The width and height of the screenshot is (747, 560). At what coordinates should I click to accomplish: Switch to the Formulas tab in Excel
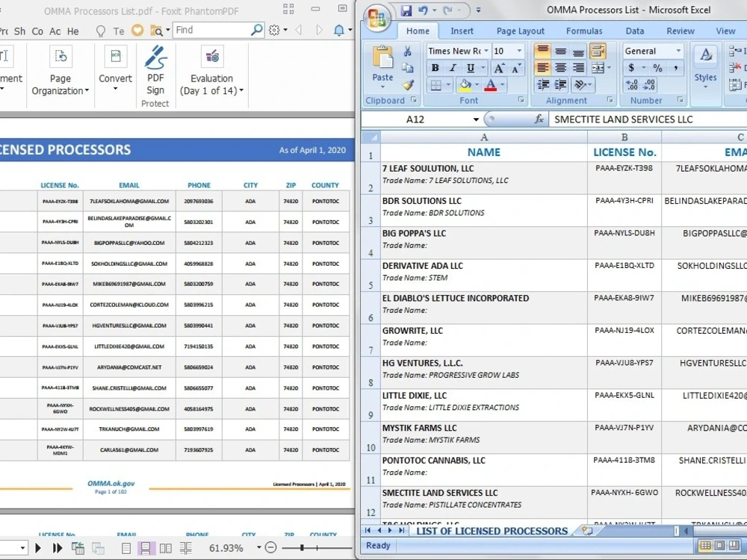(584, 31)
